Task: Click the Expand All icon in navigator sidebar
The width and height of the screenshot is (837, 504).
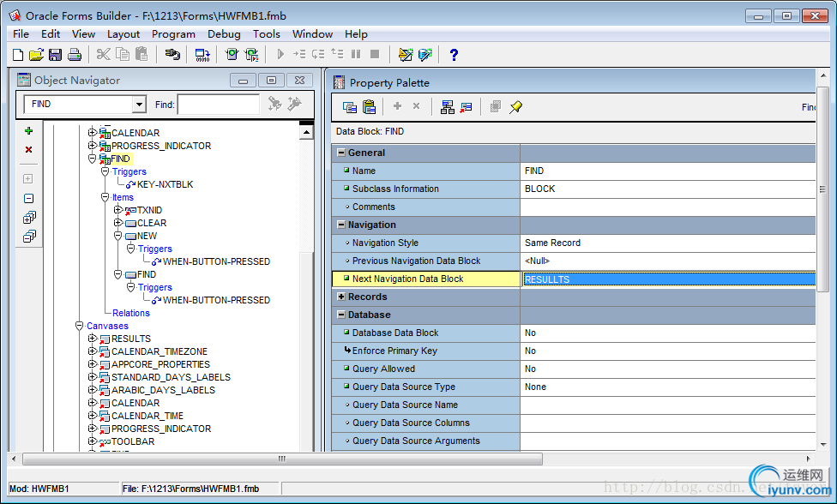Action: [x=28, y=218]
